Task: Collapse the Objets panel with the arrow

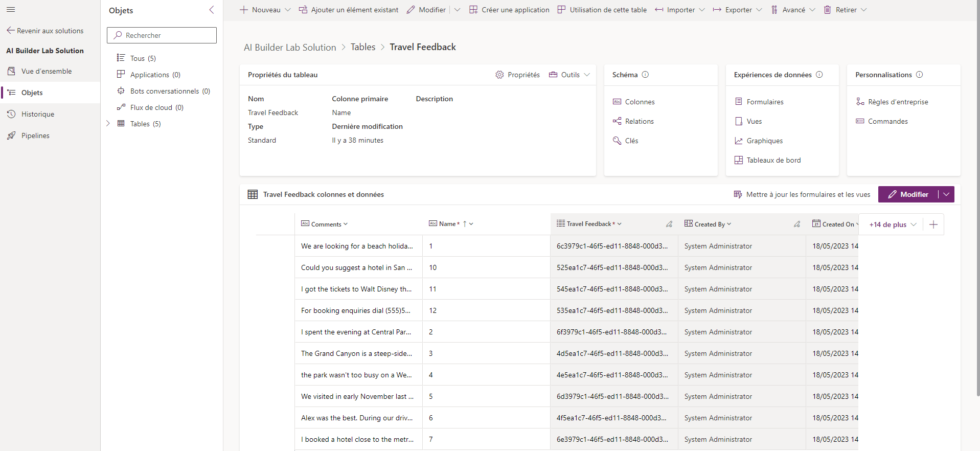Action: (x=212, y=10)
